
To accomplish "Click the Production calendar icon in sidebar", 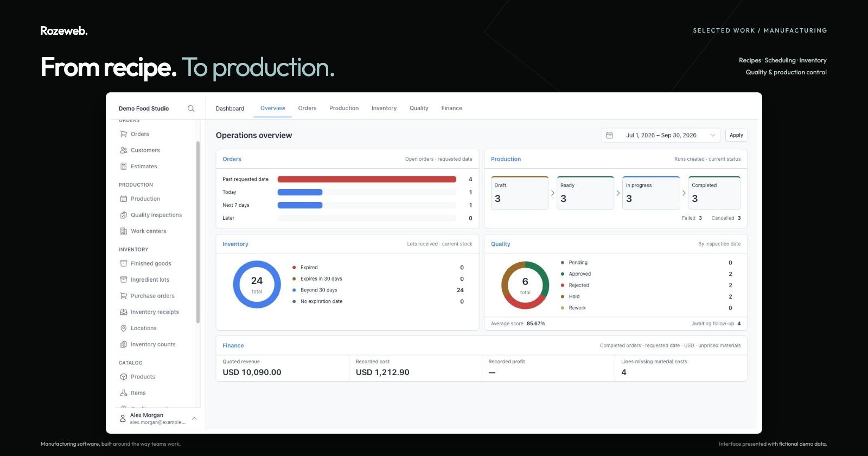I will click(124, 199).
